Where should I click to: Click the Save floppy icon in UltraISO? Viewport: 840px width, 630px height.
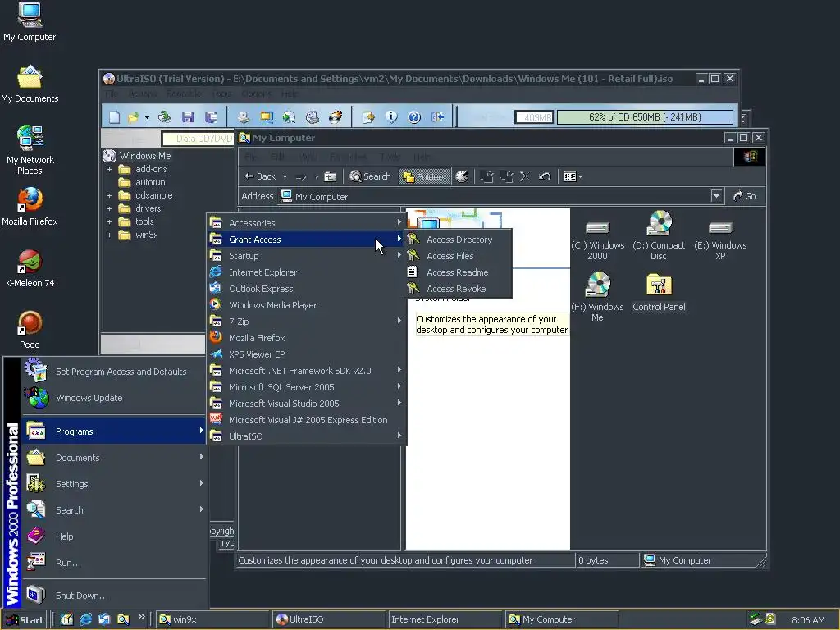[x=188, y=116]
